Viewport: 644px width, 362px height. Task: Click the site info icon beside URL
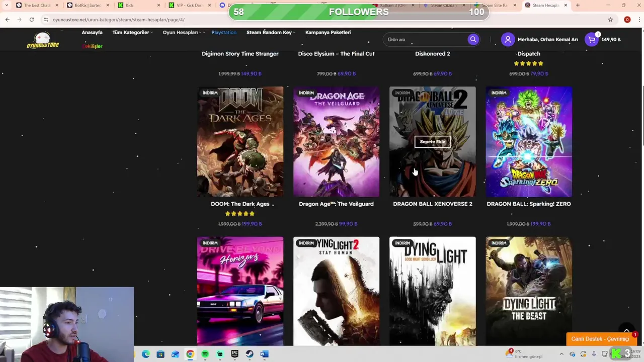point(46,20)
